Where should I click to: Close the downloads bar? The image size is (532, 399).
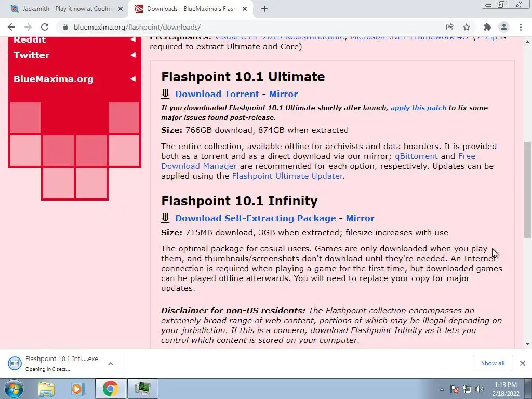point(523,363)
